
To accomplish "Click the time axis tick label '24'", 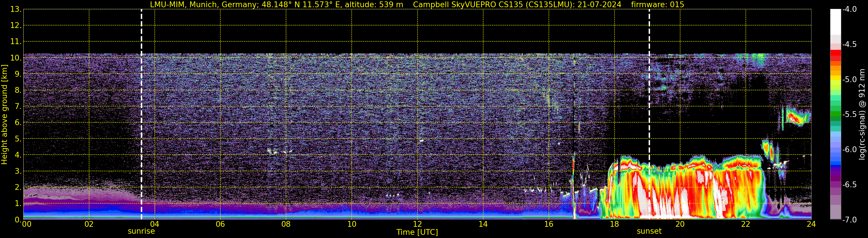I will [x=811, y=224].
